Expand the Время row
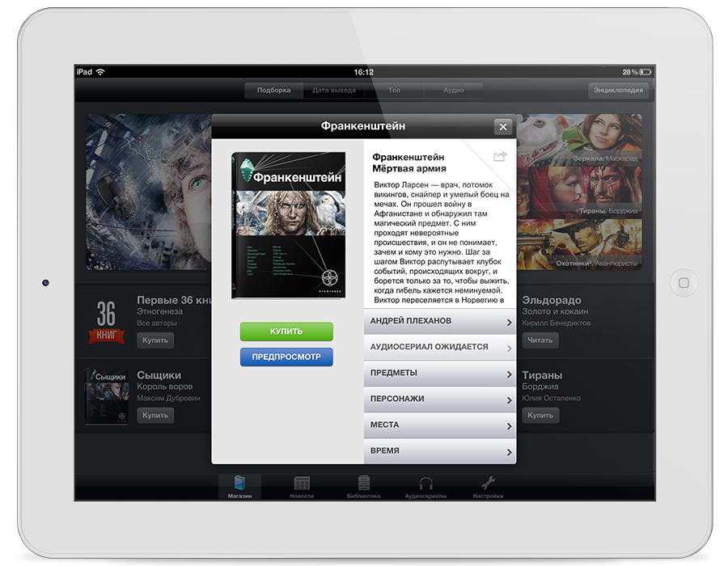Screen dimensions: 728x566 coord(439,451)
